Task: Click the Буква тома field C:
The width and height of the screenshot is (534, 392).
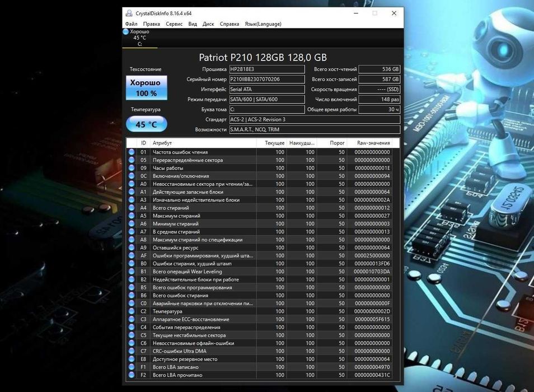Action: pos(267,109)
